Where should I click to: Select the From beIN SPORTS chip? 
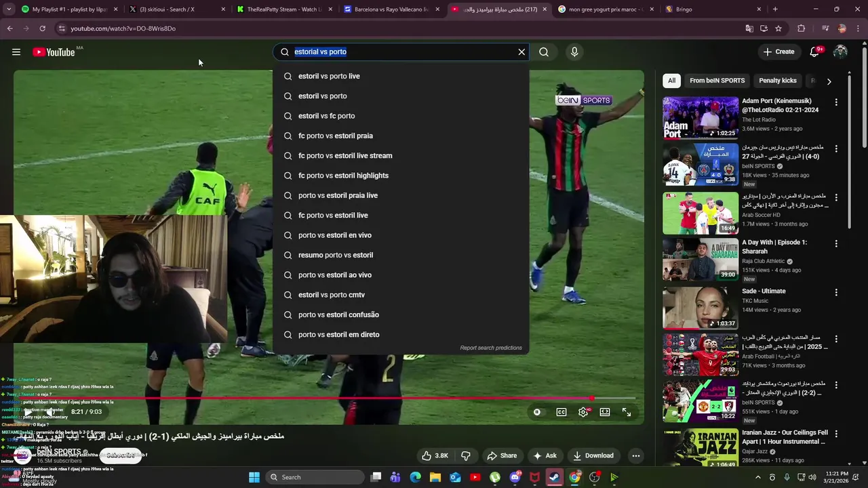pyautogui.click(x=717, y=81)
